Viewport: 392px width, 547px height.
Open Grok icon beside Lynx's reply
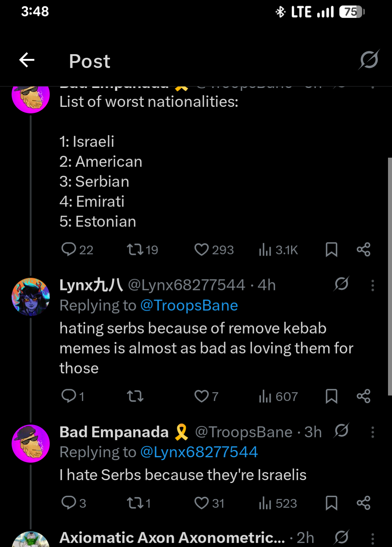click(342, 284)
